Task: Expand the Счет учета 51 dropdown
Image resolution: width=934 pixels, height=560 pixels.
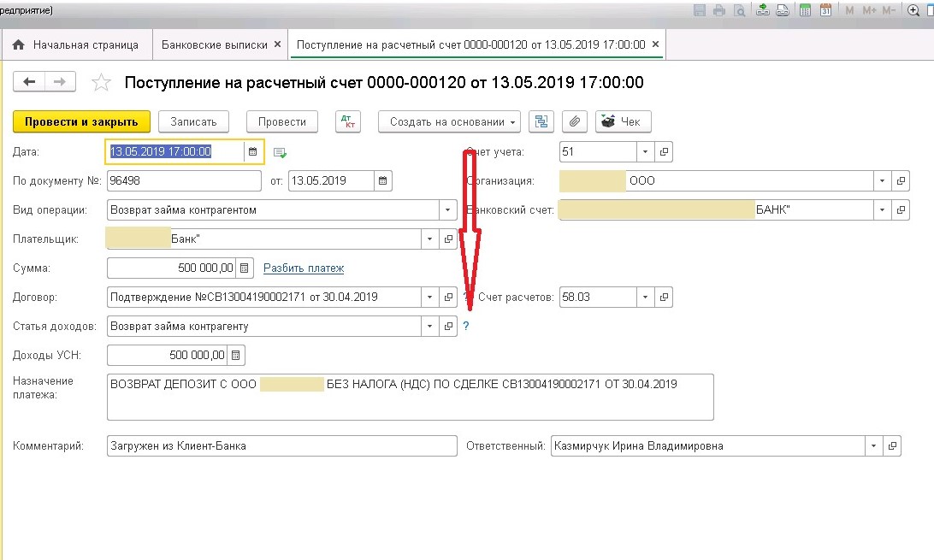Action: coord(645,151)
